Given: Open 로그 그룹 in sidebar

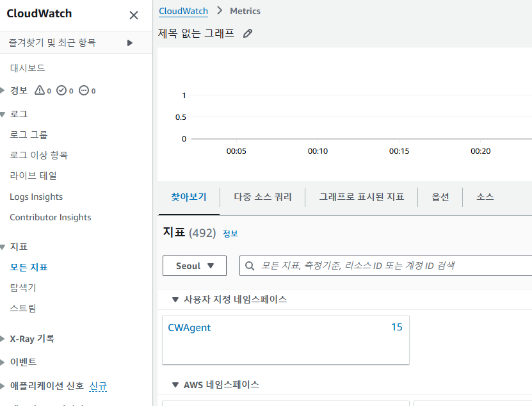Looking at the screenshot, I should click(x=29, y=134).
